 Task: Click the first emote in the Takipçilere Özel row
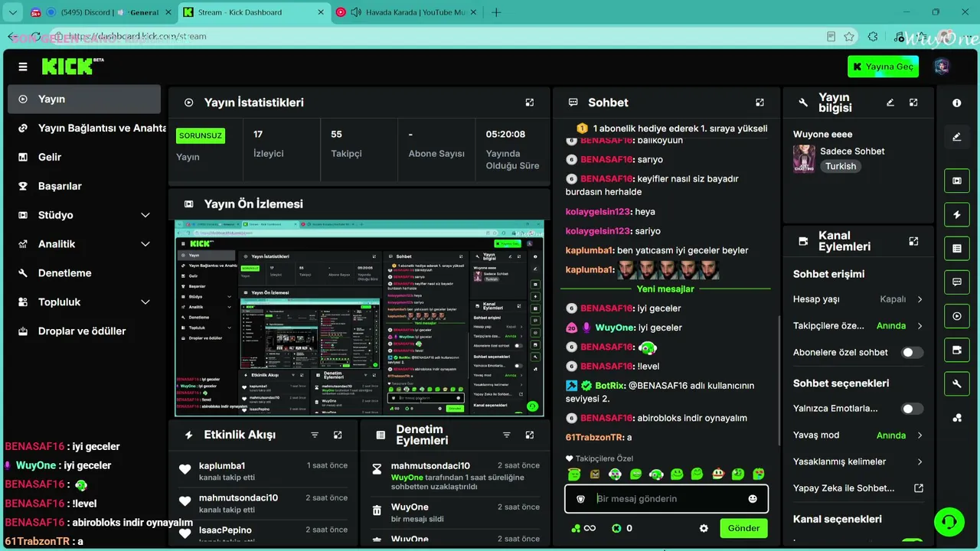pyautogui.click(x=574, y=474)
